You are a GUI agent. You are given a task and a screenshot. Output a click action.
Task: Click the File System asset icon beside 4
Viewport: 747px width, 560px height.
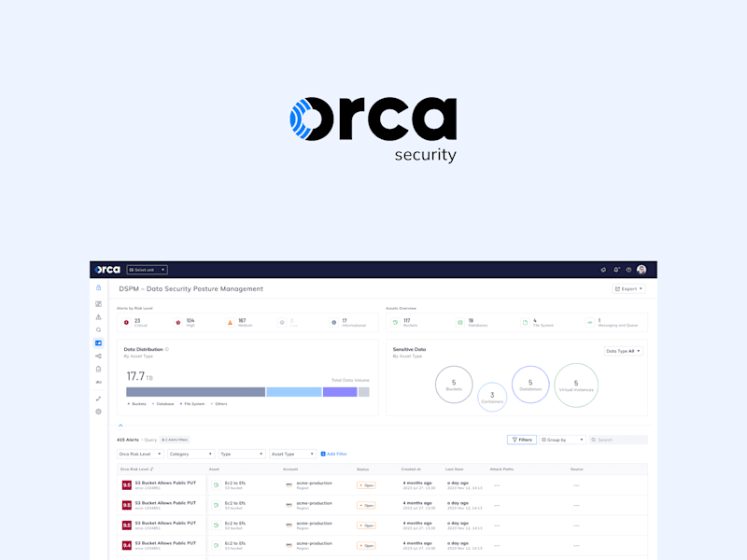click(525, 322)
